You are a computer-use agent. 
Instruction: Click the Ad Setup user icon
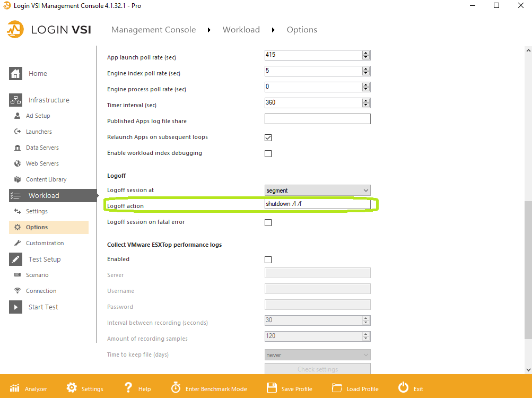18,116
